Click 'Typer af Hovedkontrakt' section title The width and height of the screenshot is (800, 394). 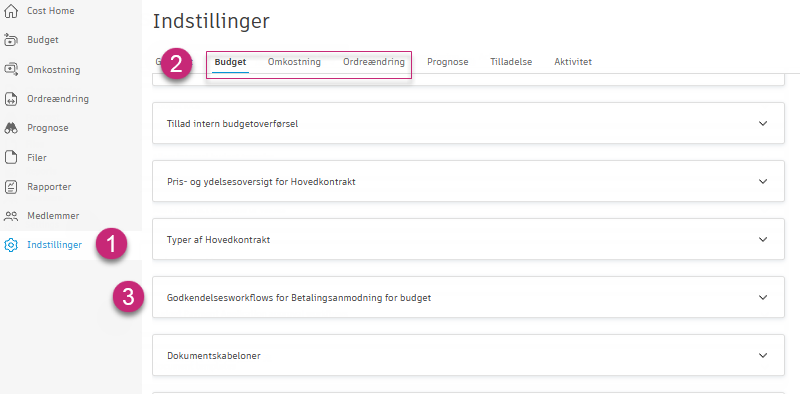218,240
